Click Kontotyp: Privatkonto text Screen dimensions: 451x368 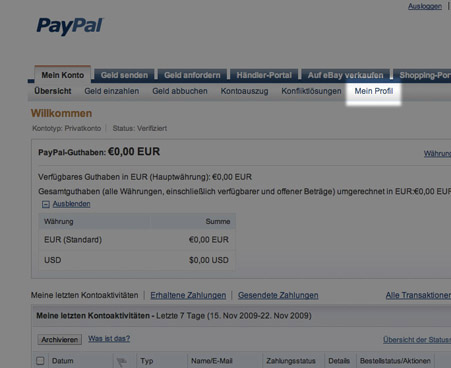(66, 128)
